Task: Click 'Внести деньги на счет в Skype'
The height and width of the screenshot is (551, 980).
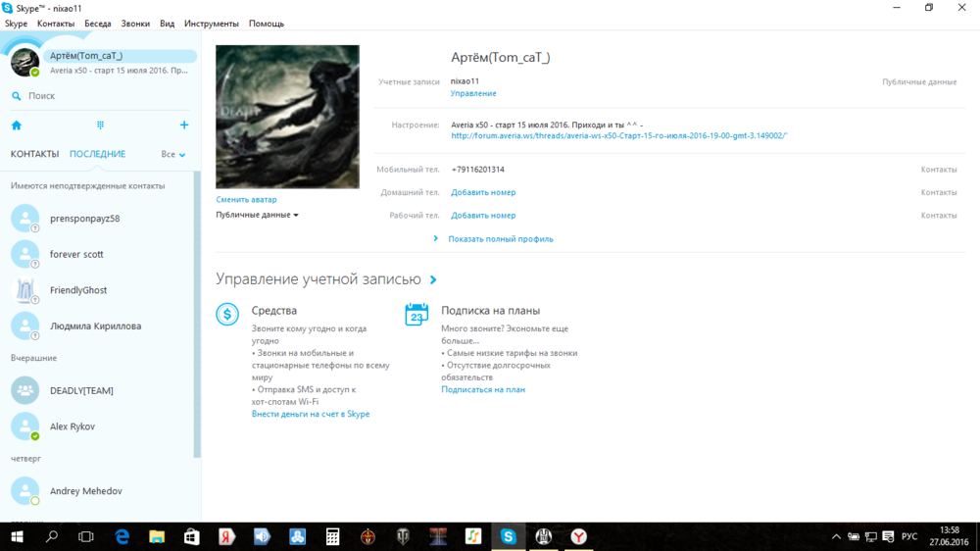Action: coord(311,415)
